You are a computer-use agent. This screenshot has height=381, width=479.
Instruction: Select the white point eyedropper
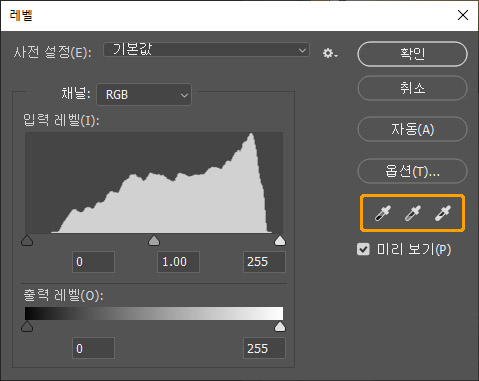click(443, 213)
